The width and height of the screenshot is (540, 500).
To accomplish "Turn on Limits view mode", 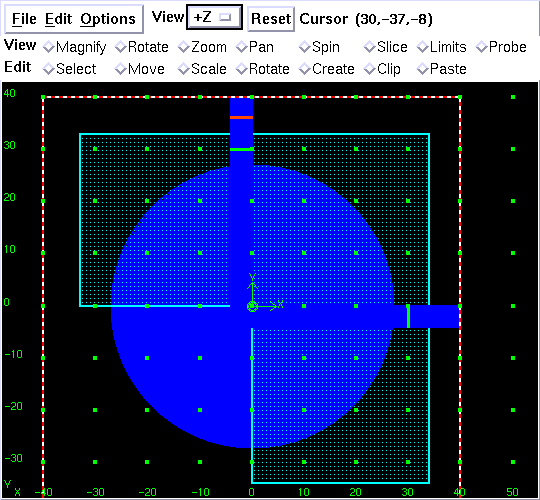I will pos(442,47).
